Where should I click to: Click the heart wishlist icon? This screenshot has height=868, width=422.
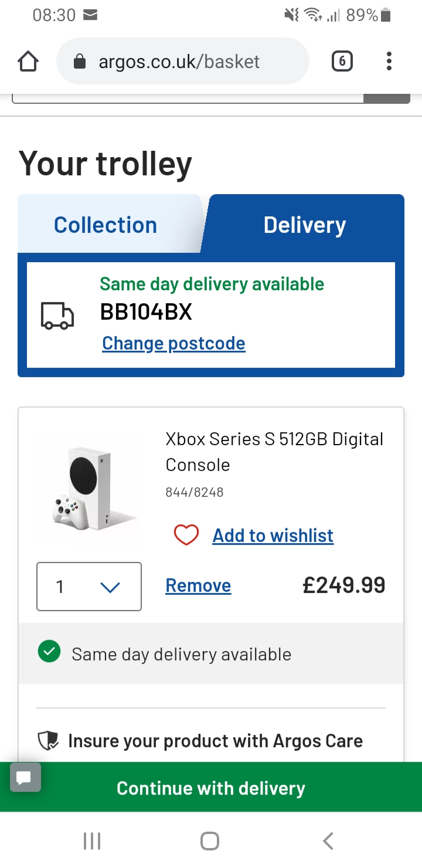(186, 535)
